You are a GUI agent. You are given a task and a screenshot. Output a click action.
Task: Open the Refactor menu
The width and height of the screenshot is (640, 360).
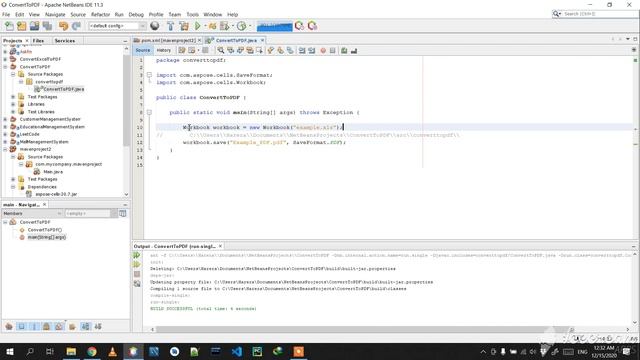pos(100,14)
